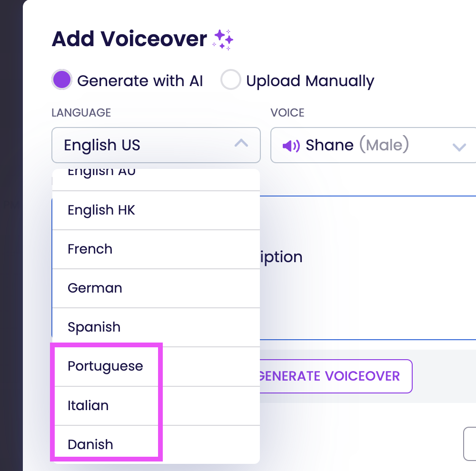Click the partially visible button at bottom right
The width and height of the screenshot is (476, 471).
(x=470, y=444)
